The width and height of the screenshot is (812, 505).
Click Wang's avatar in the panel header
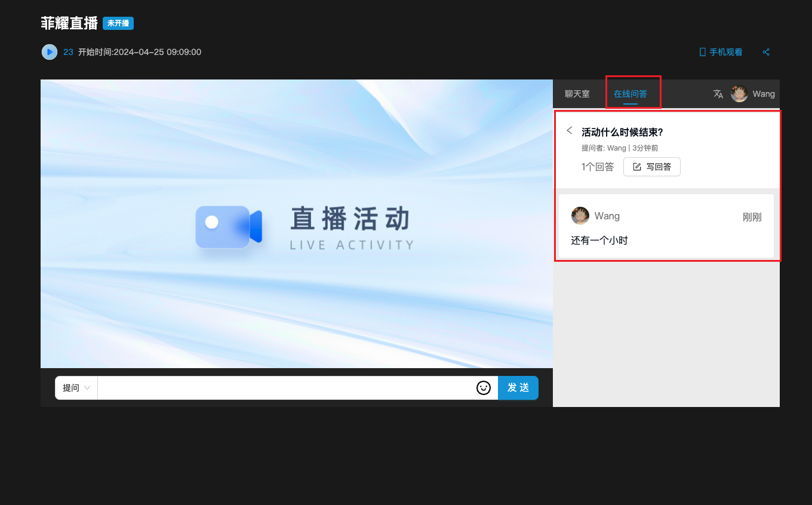739,94
